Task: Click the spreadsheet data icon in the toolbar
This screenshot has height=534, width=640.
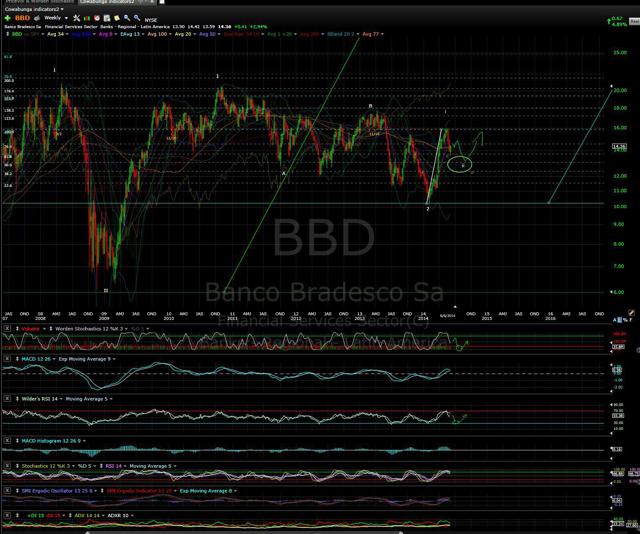Action: pyautogui.click(x=107, y=18)
